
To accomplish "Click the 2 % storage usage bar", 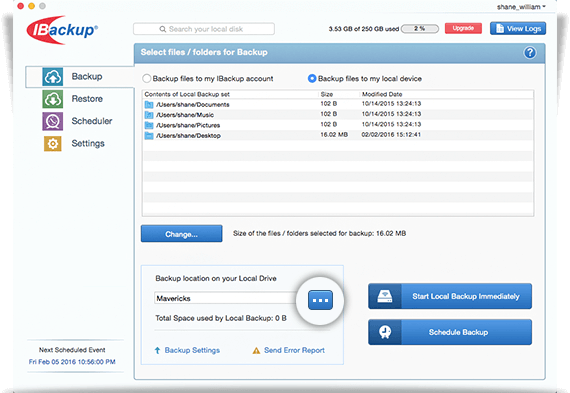I will [x=420, y=29].
